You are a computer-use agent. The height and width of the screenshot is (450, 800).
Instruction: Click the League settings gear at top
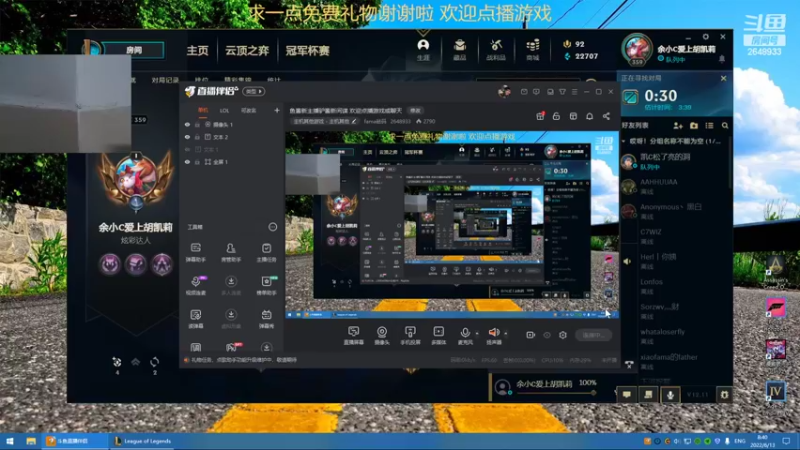pyautogui.click(x=706, y=37)
